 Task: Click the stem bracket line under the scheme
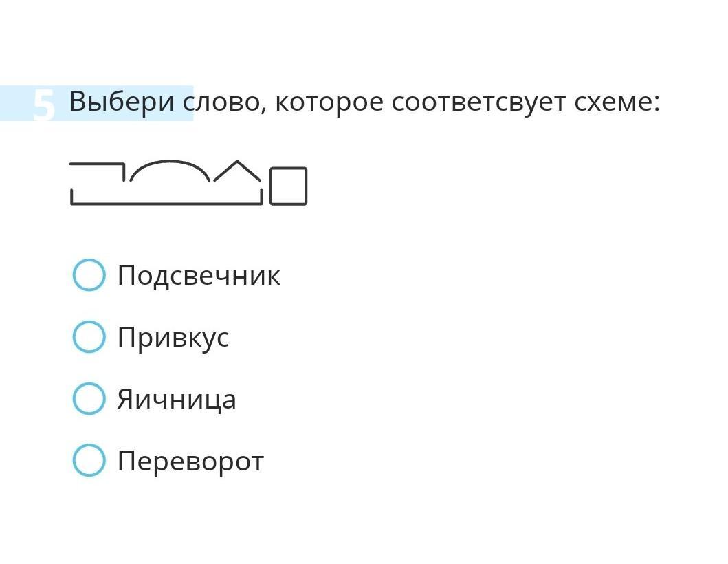[x=166, y=202]
